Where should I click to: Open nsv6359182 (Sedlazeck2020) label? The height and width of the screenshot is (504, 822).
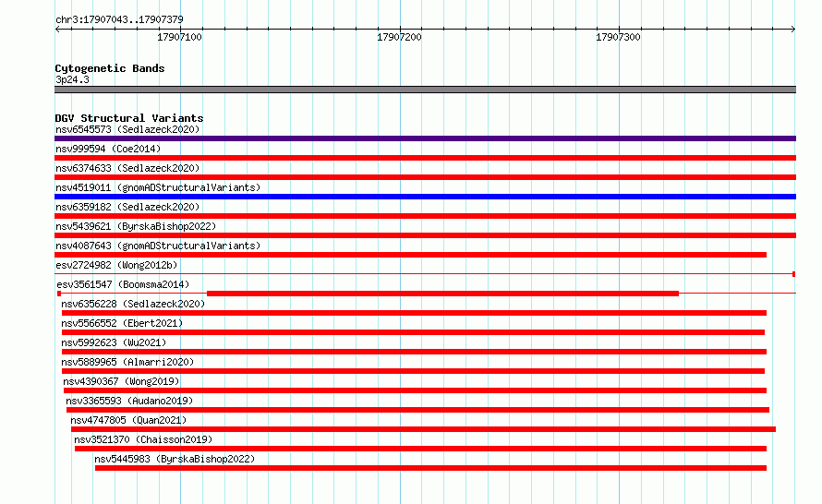click(127, 207)
